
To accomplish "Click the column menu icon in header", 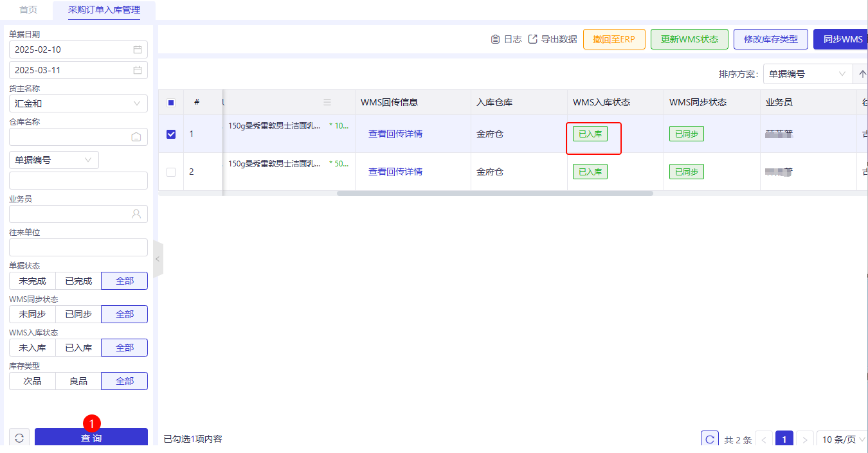I will click(327, 102).
